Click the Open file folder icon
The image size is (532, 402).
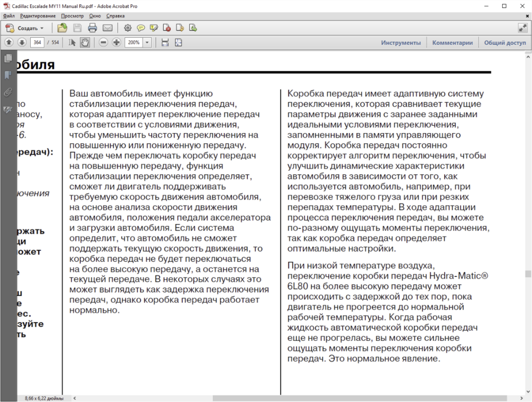[x=62, y=28]
